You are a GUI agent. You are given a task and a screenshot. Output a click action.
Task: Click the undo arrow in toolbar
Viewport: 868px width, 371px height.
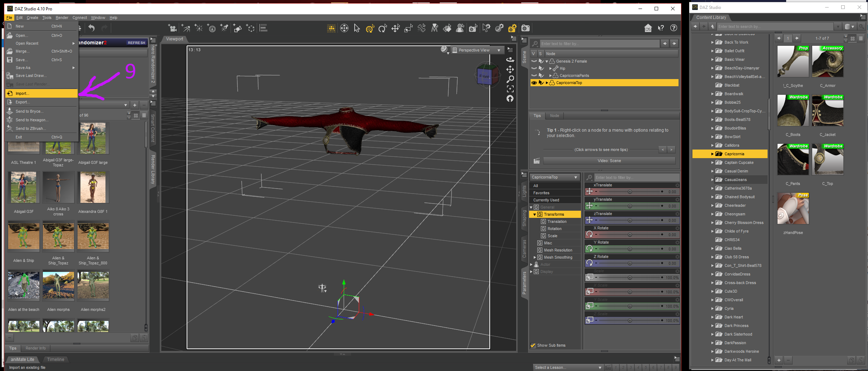click(x=92, y=28)
